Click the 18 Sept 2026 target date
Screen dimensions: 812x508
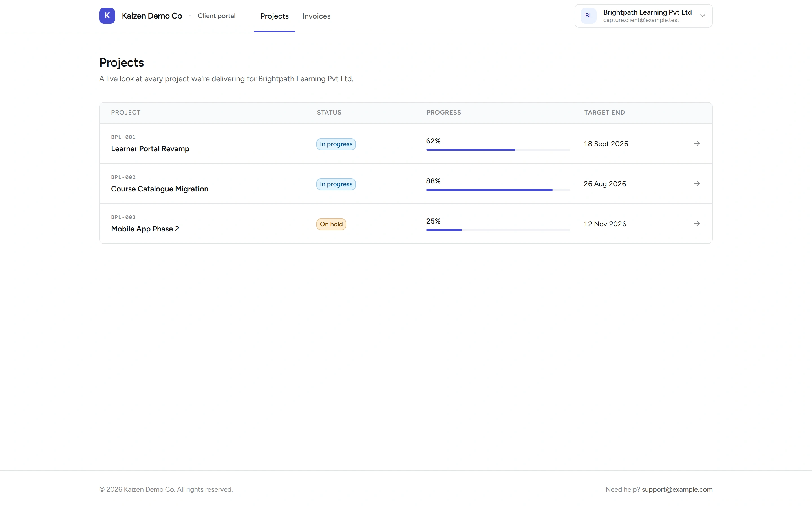tap(606, 144)
